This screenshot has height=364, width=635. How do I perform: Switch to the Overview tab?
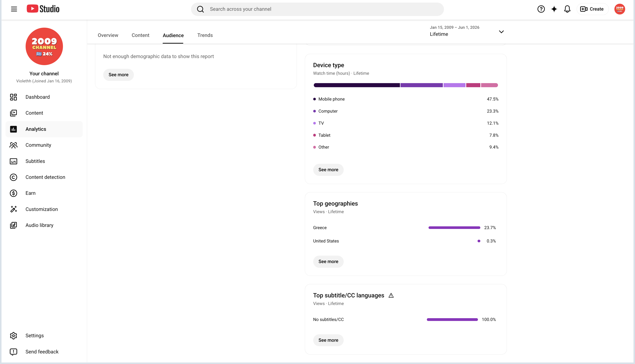click(x=108, y=35)
